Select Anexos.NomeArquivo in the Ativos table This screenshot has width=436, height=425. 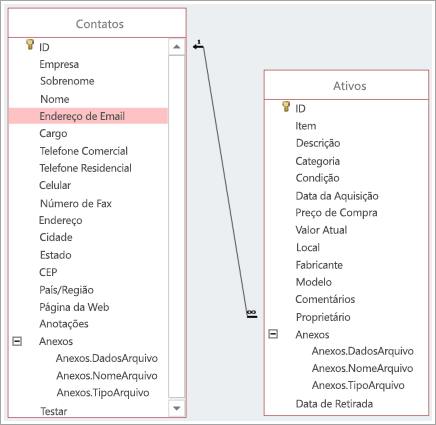pos(362,368)
